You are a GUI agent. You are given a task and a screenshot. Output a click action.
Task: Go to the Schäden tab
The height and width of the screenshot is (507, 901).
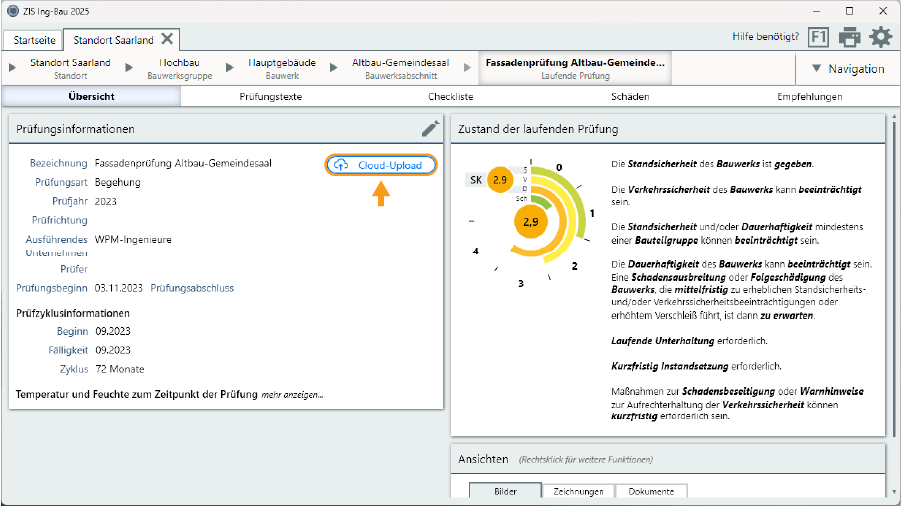point(630,97)
